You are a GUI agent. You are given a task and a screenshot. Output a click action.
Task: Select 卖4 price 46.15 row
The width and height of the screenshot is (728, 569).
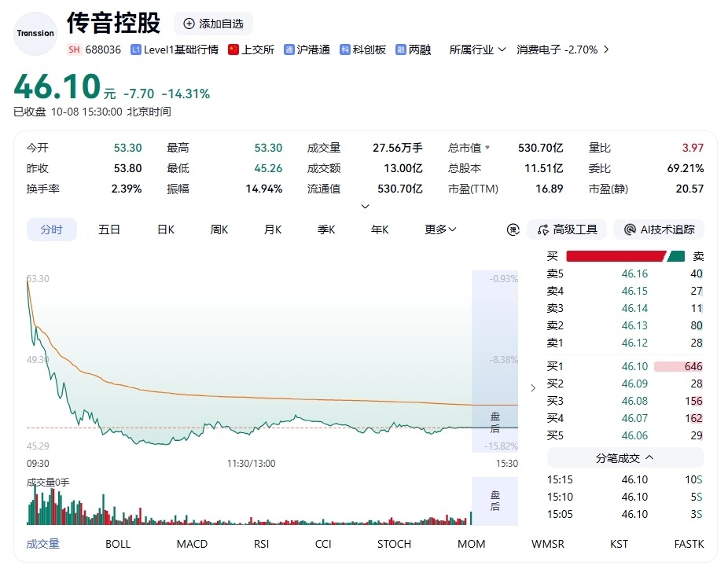625,291
